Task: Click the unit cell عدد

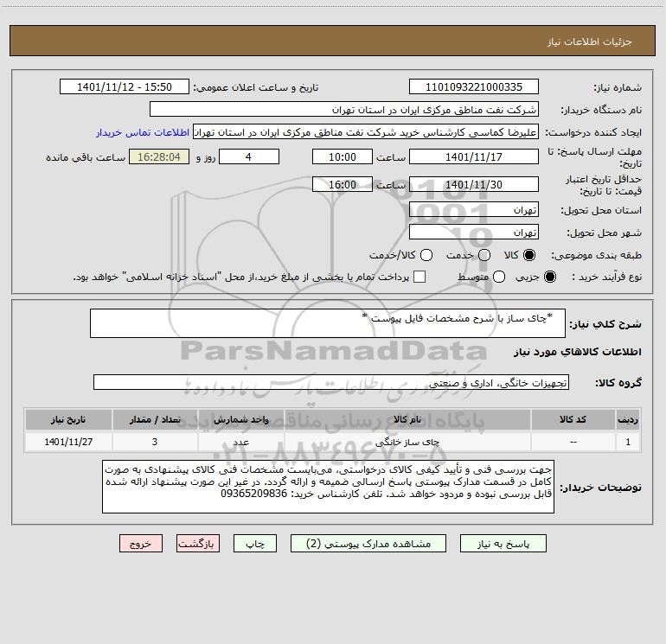Action: click(x=240, y=442)
